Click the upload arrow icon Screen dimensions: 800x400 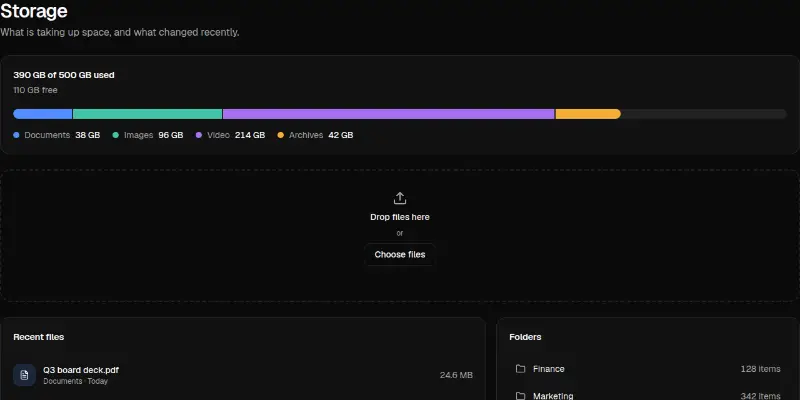(399, 198)
